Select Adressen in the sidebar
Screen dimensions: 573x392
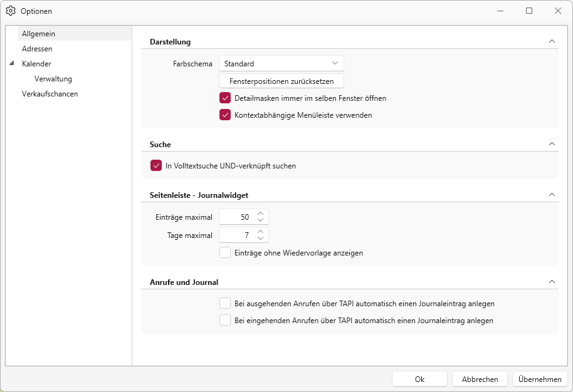[37, 49]
